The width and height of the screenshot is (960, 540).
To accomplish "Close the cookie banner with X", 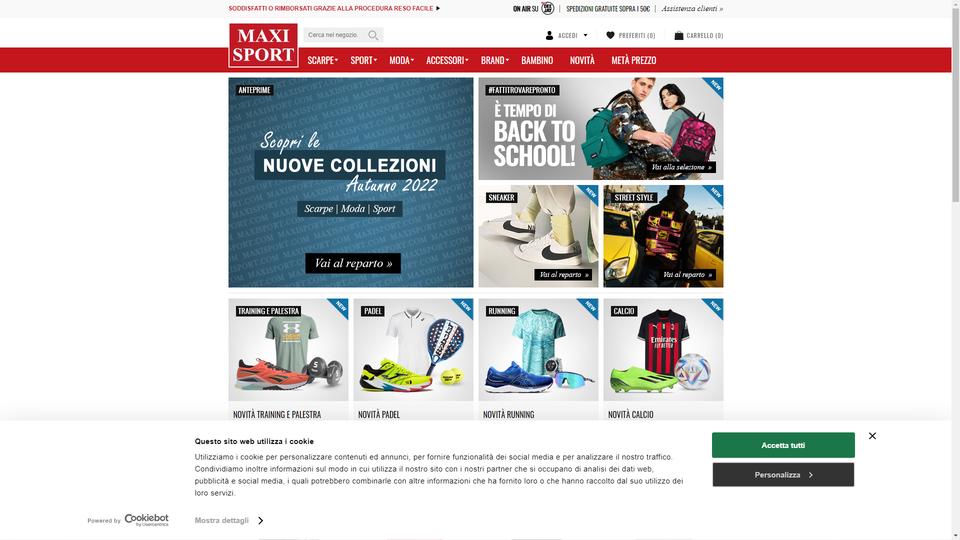I will [x=872, y=436].
